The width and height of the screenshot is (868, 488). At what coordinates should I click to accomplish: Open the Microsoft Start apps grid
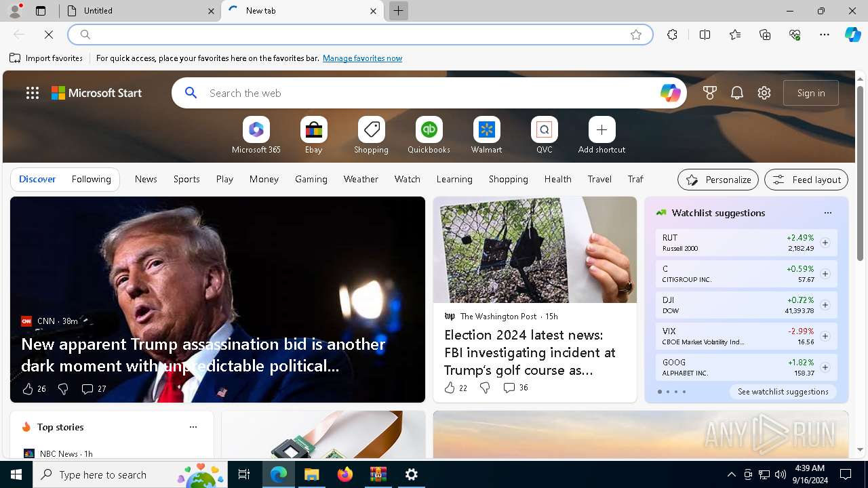[33, 93]
